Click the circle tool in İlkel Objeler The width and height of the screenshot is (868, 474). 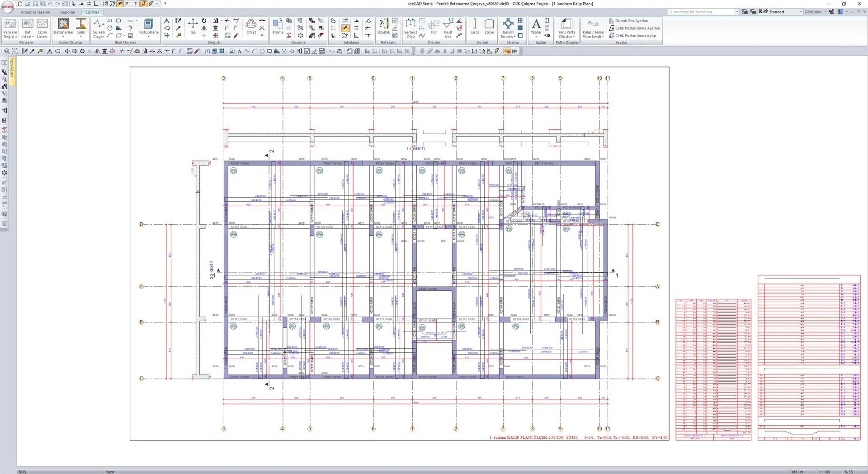[x=110, y=28]
